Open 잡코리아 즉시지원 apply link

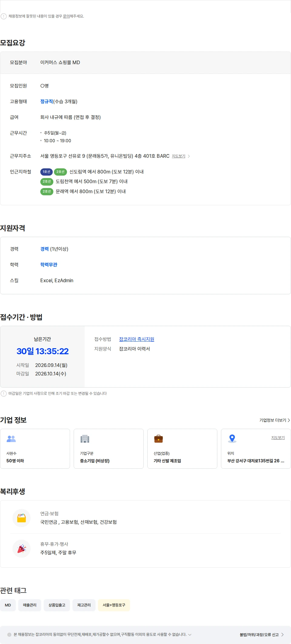137,339
